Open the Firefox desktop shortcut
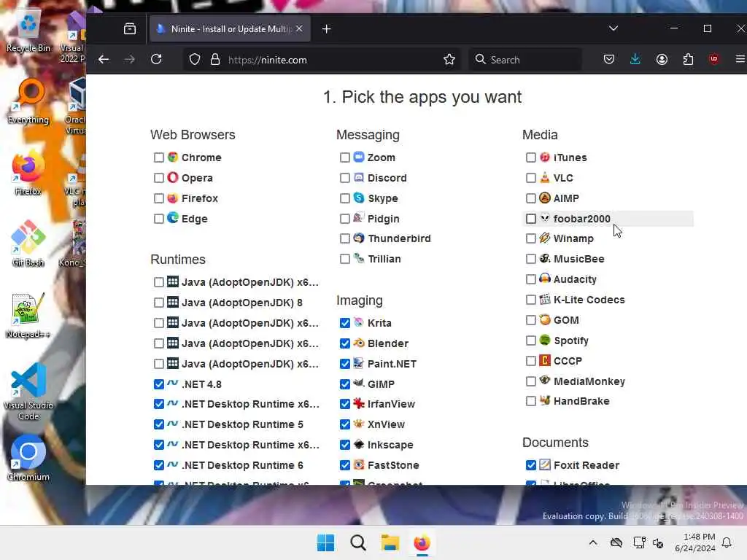 pos(28,174)
